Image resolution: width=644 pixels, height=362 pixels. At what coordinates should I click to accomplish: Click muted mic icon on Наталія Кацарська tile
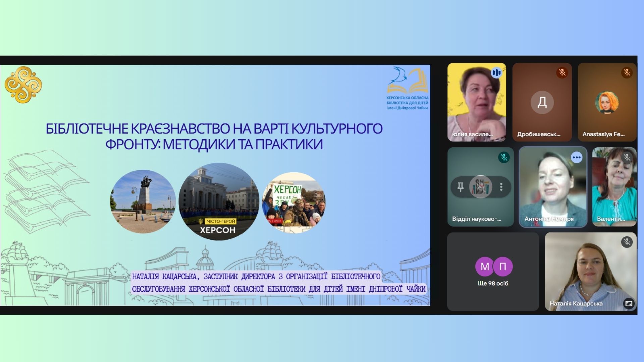click(627, 242)
